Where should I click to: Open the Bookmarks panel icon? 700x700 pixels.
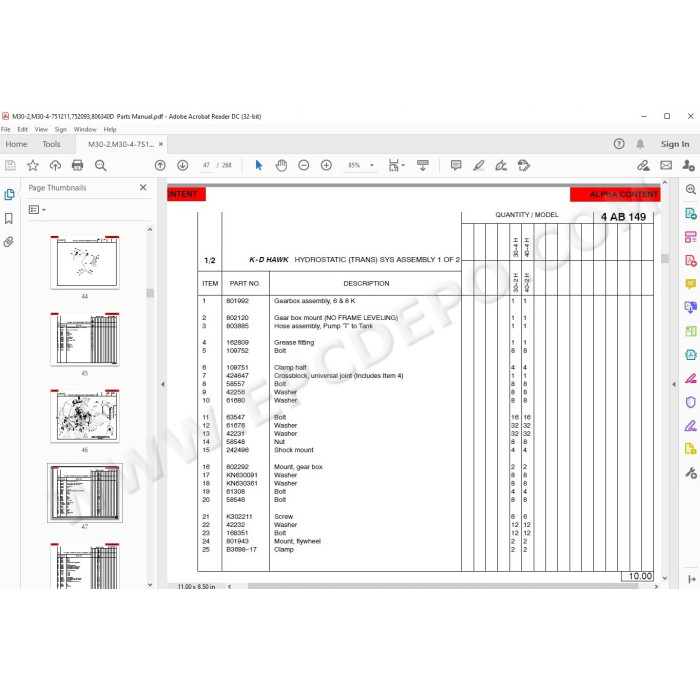pos(8,218)
